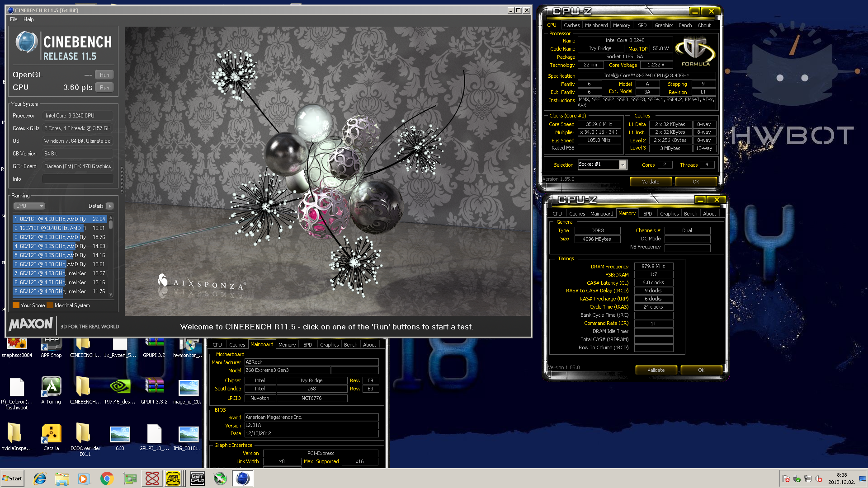
Task: Select the nvidiaInspe... folder icon
Action: tap(16, 437)
